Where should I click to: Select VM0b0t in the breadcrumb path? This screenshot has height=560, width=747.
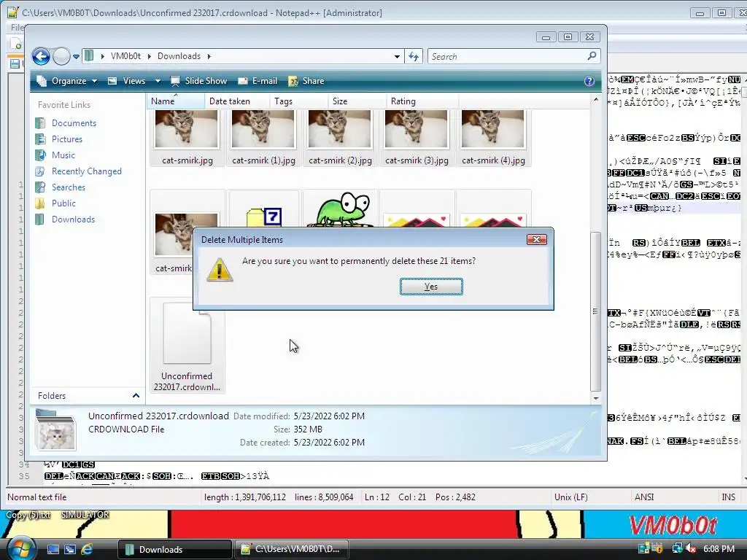tap(125, 56)
